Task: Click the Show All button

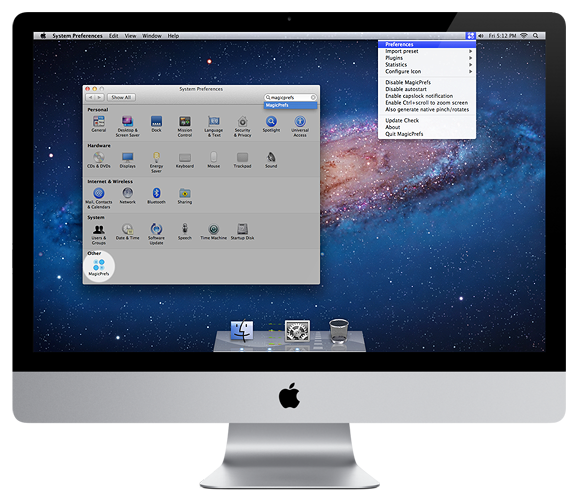Action: coord(121,97)
